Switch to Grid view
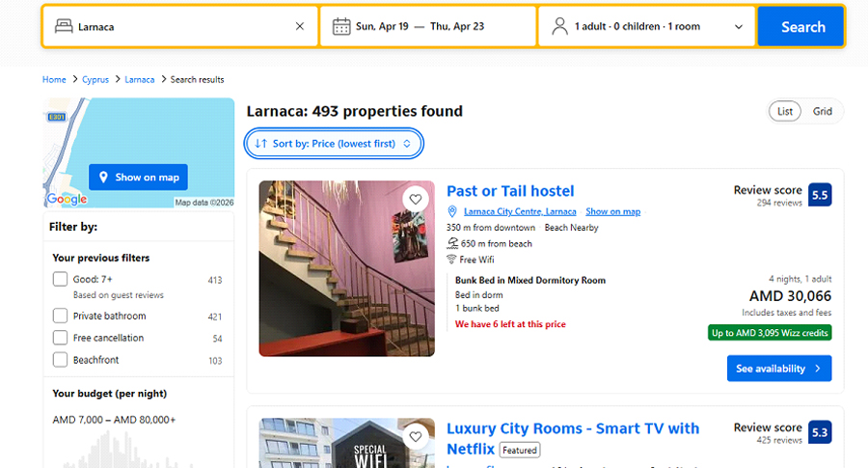The width and height of the screenshot is (868, 468). coord(823,112)
